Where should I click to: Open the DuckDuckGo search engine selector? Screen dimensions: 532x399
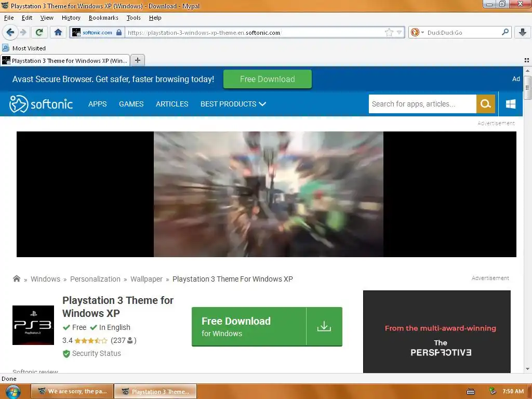click(x=417, y=33)
